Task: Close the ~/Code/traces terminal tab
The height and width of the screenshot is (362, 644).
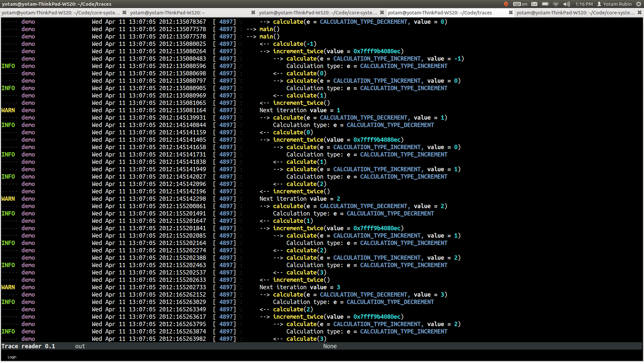Action: point(511,13)
